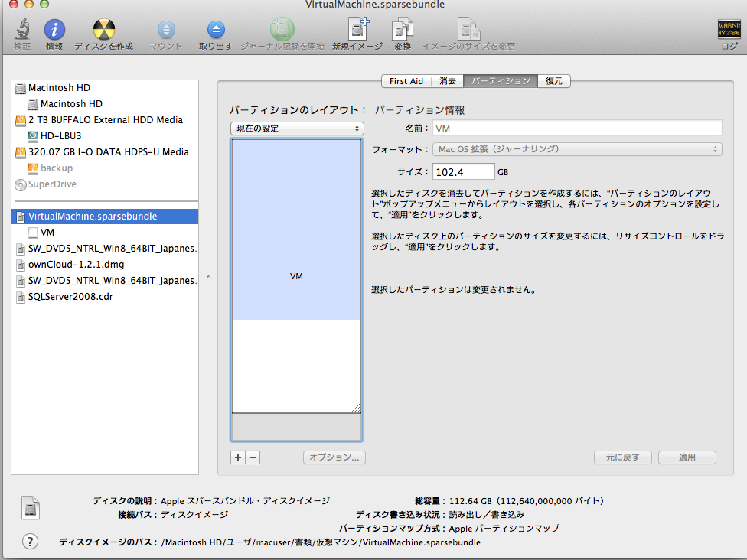Click the name field containing VM

pyautogui.click(x=577, y=129)
